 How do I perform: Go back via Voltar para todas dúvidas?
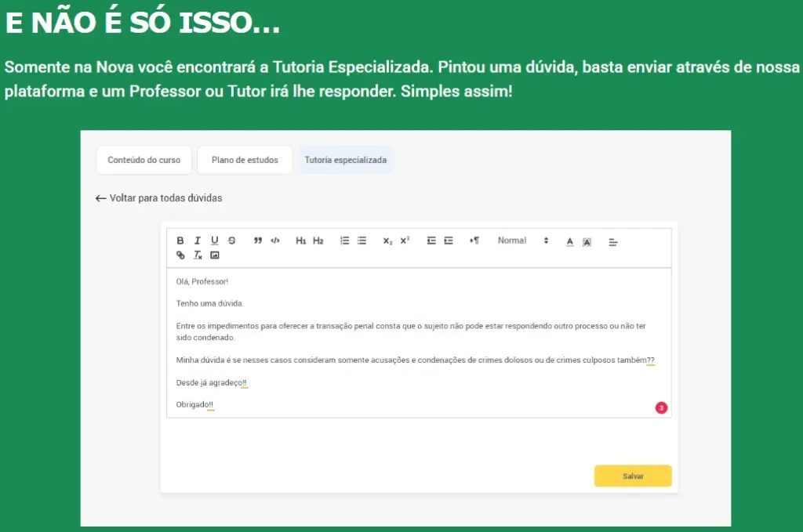click(158, 198)
